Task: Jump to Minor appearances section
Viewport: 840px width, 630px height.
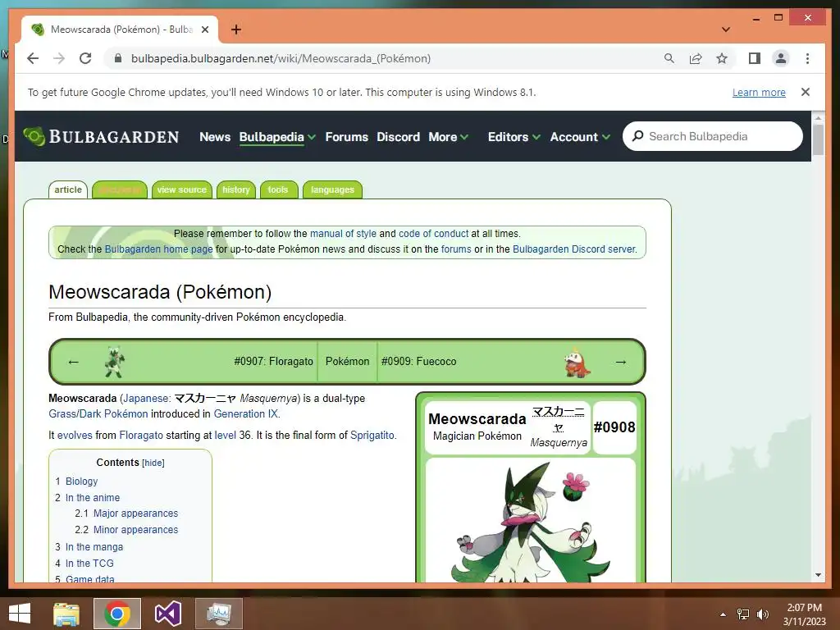Action: coord(135,529)
